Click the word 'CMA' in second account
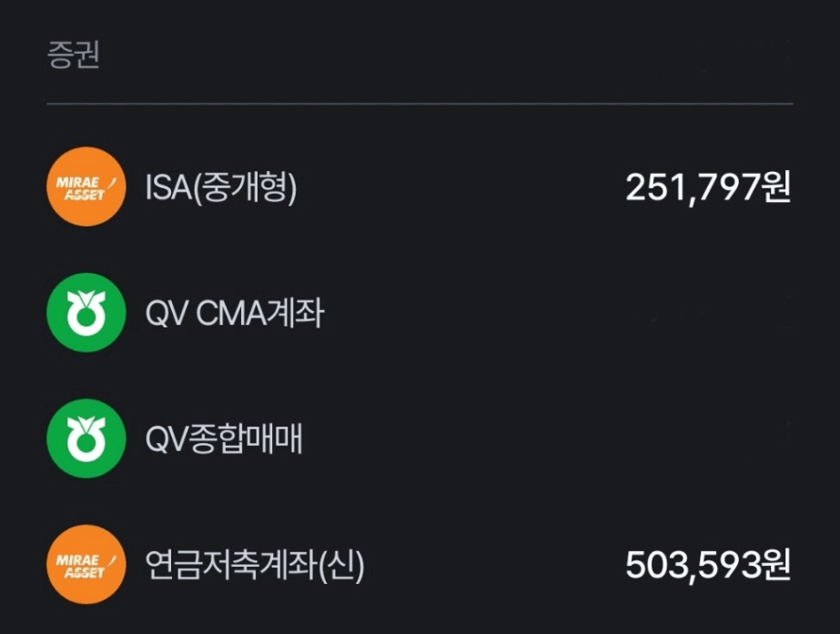 (231, 313)
